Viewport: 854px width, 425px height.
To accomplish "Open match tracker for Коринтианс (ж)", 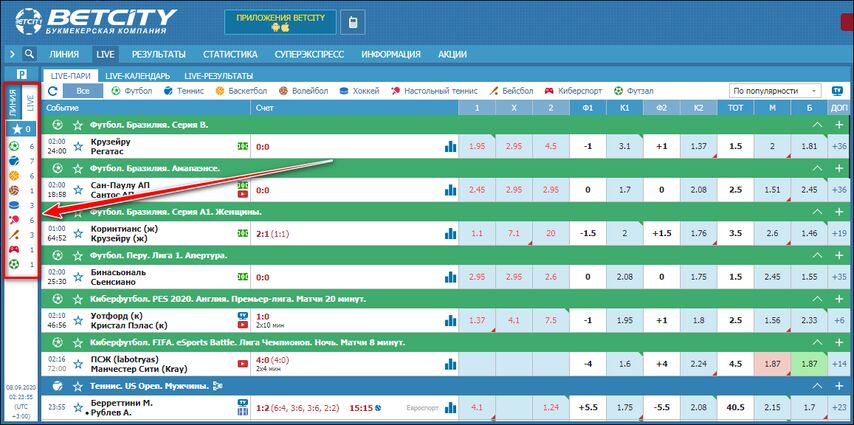I will tap(243, 233).
